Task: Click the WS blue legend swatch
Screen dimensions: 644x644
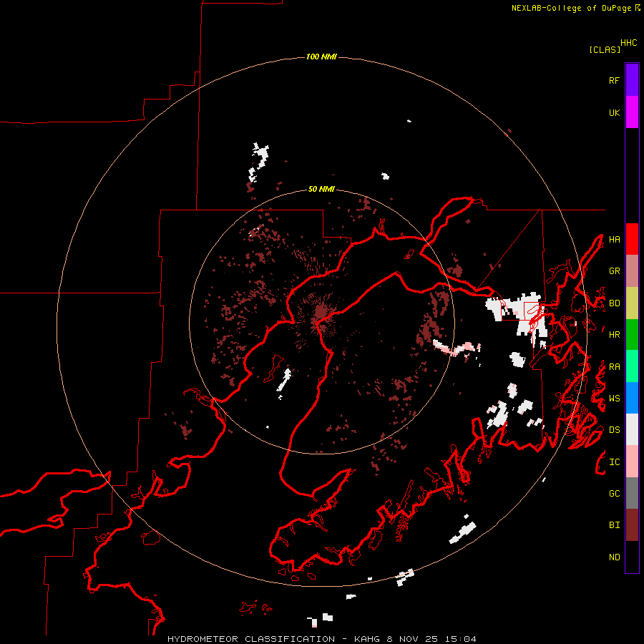Action: pos(632,398)
